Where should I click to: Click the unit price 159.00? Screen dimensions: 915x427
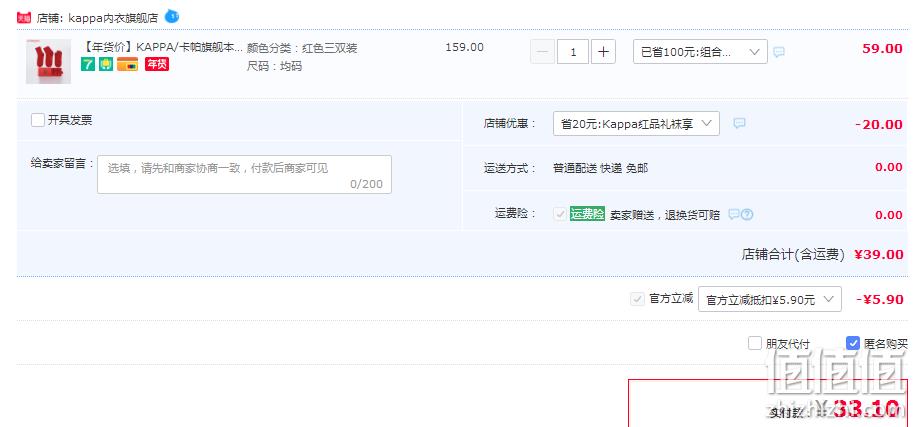[464, 47]
